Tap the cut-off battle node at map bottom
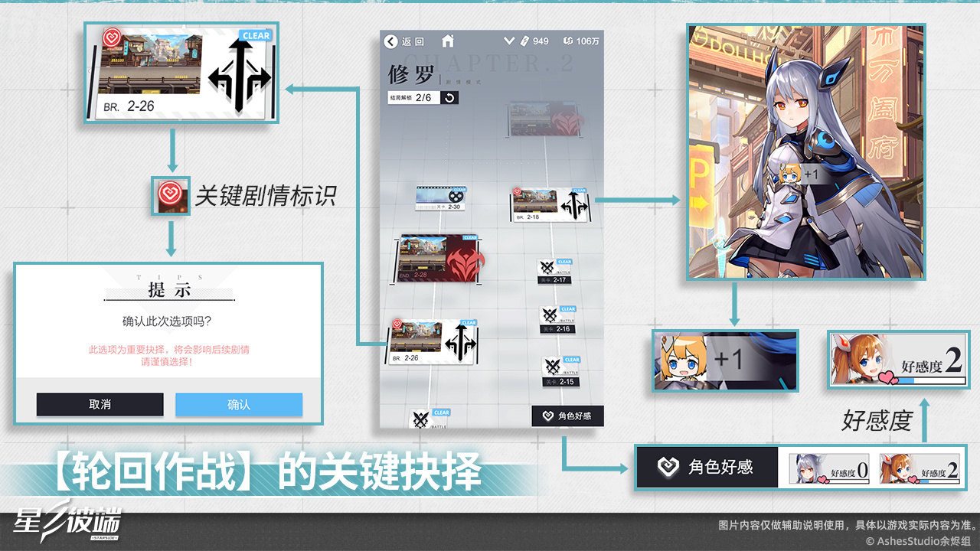Viewport: 980px width, 551px height. pos(430,418)
